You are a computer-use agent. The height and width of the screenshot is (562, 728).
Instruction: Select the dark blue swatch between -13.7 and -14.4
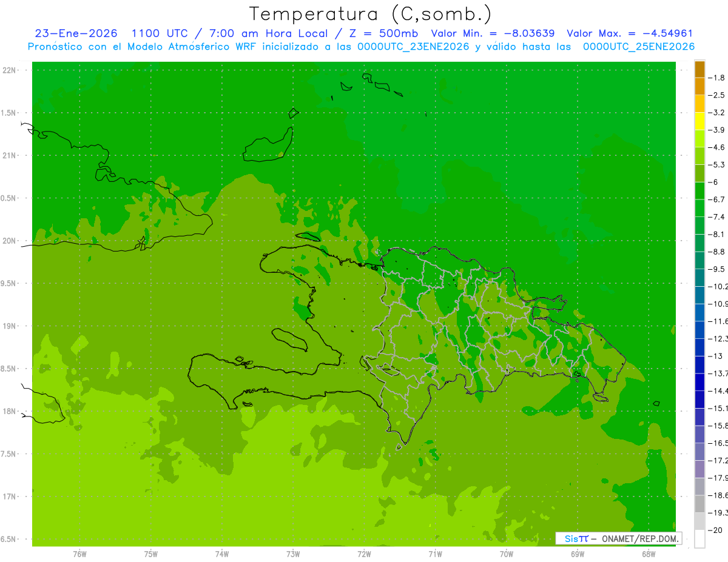[x=699, y=382]
